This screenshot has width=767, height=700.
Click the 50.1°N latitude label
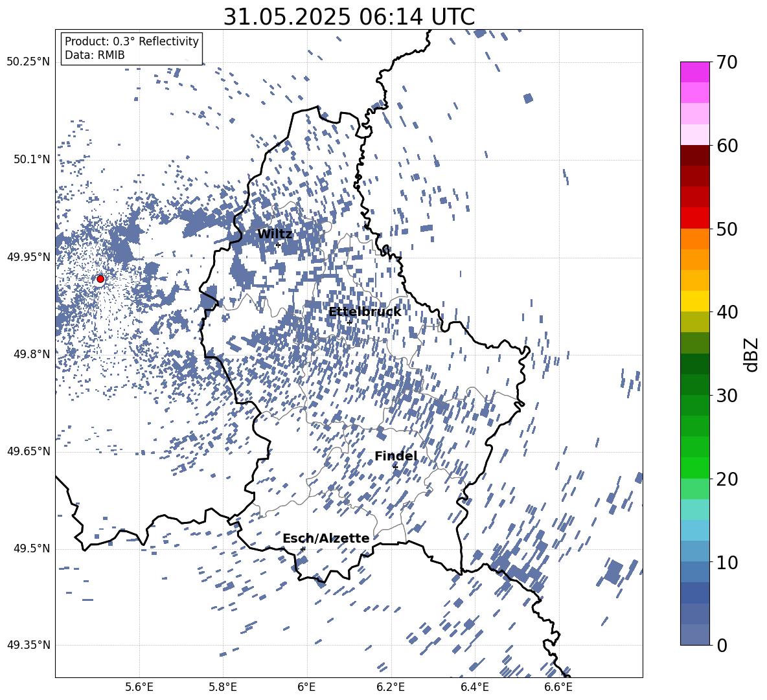31,160
